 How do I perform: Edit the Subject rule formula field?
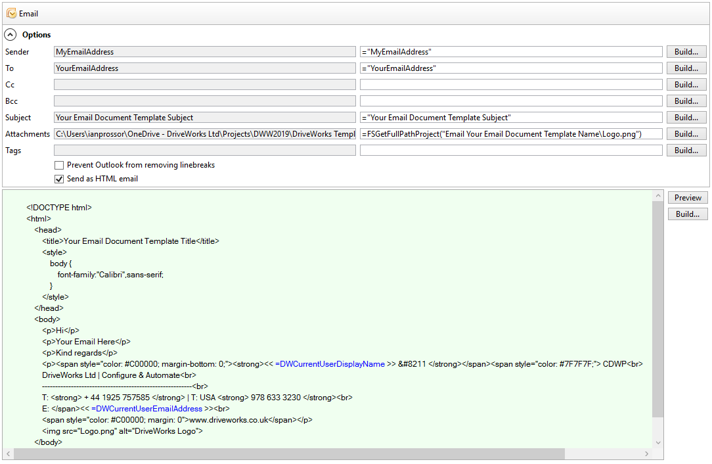click(510, 118)
